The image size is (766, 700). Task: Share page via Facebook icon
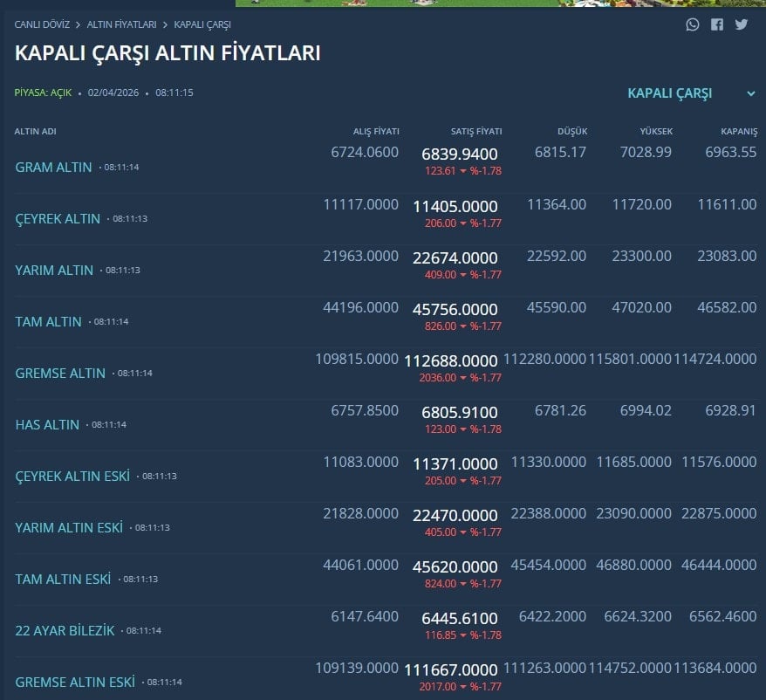tap(717, 24)
